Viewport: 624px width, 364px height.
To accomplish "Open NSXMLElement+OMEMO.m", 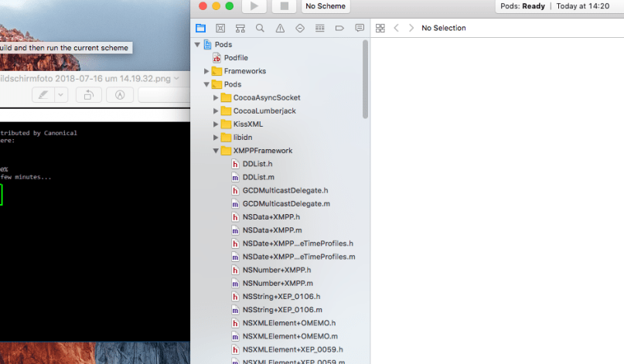I will click(x=290, y=336).
